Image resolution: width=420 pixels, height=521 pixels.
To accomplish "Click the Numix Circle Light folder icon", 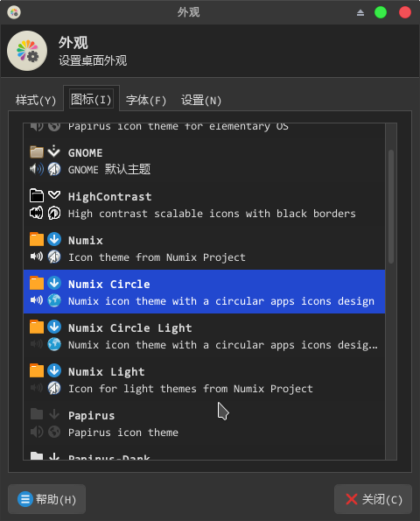I will 37,327.
